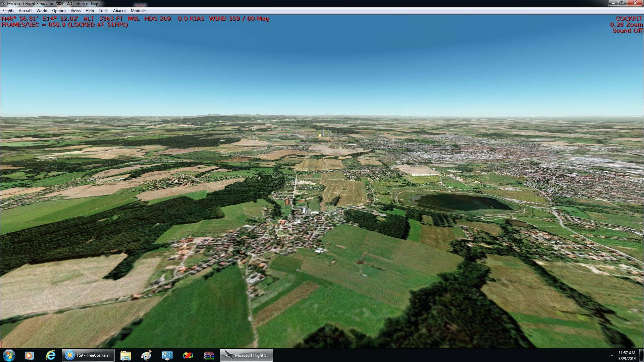Open the Tools menu
Viewport: 644px width, 362px height.
click(x=103, y=11)
